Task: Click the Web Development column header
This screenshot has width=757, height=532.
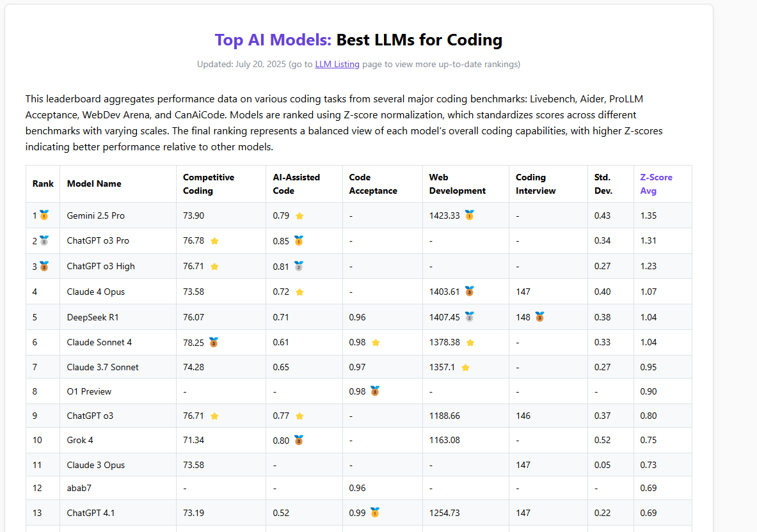Action: pos(457,184)
